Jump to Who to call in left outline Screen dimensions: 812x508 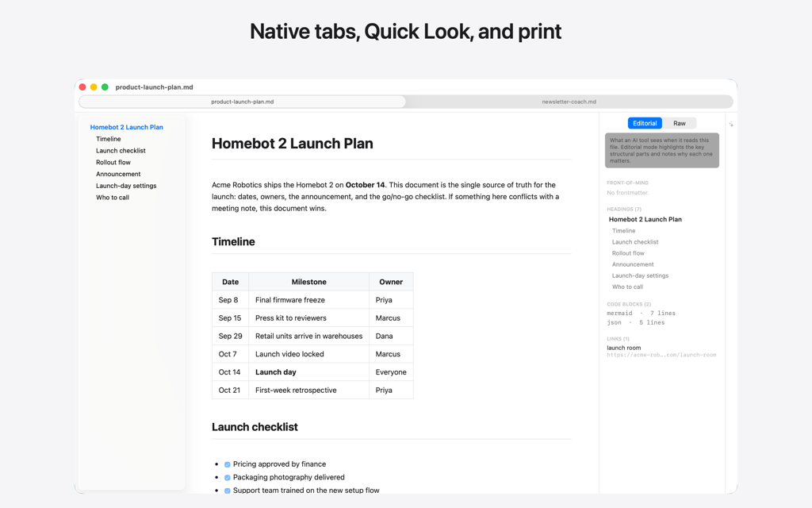(x=113, y=198)
